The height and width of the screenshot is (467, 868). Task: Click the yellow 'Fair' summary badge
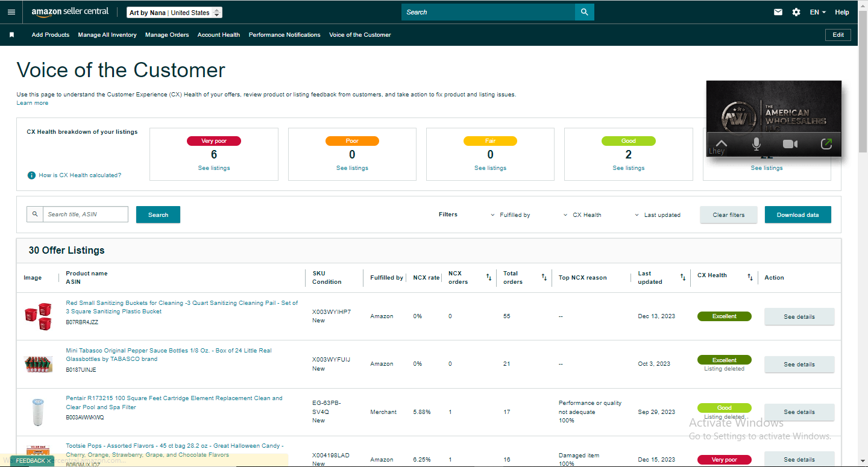pyautogui.click(x=490, y=141)
